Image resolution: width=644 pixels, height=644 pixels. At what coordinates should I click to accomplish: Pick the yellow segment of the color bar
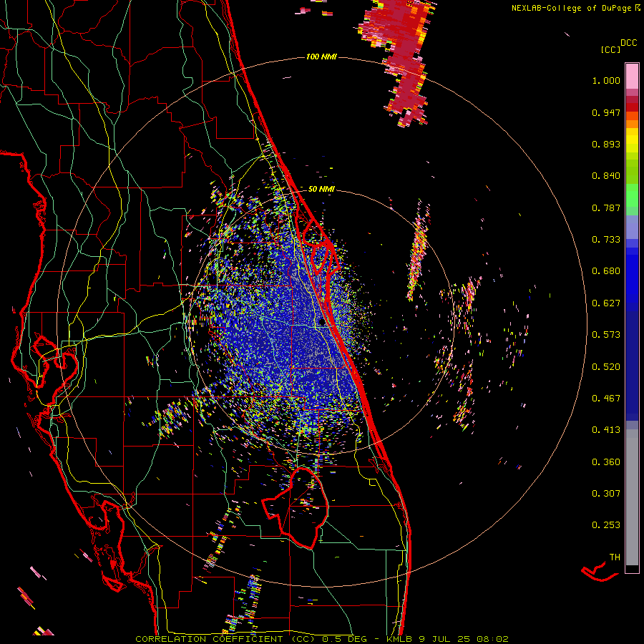[632, 141]
